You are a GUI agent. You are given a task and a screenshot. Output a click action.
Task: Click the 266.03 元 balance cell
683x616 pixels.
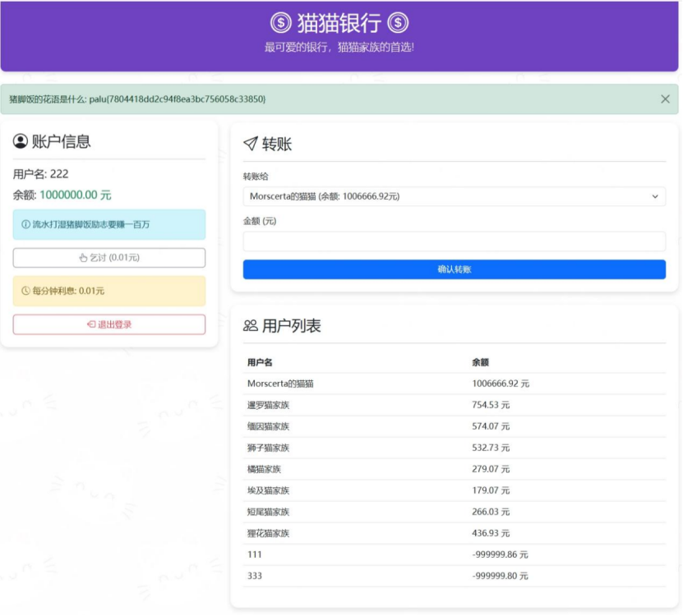pyautogui.click(x=491, y=512)
